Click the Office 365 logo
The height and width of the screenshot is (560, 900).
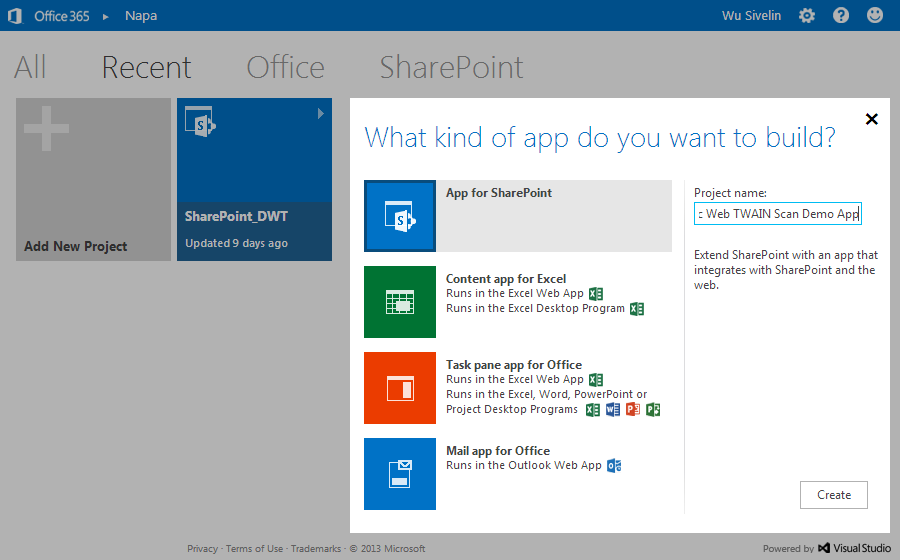point(52,16)
